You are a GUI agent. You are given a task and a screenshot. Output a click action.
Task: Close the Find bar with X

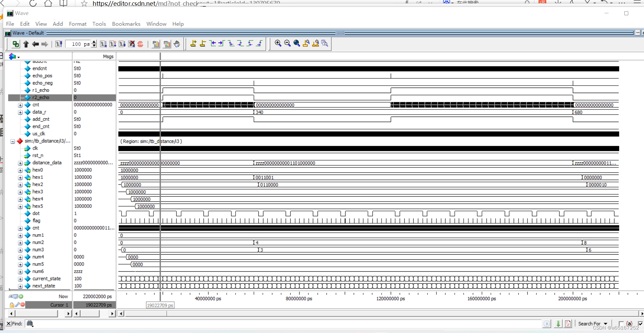point(9,323)
